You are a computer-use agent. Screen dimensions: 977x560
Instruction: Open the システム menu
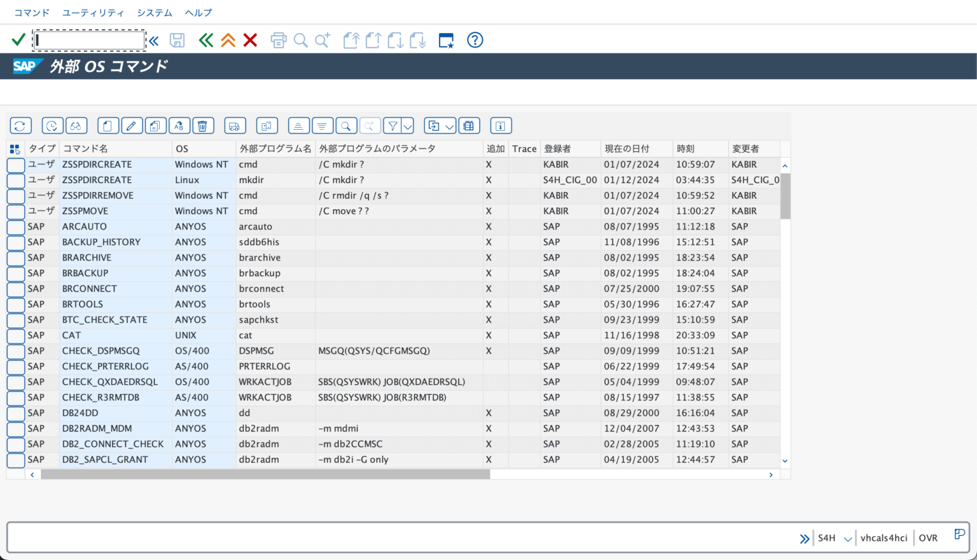coord(153,11)
